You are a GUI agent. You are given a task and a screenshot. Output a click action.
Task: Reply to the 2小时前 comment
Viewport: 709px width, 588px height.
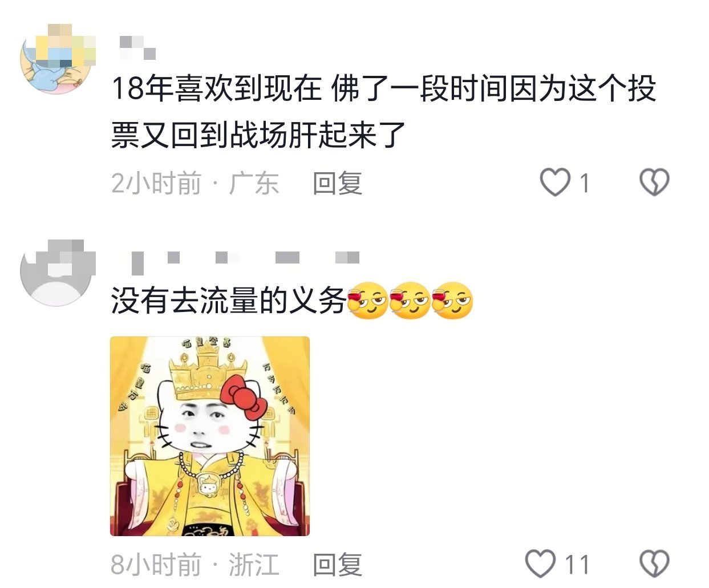(x=337, y=184)
